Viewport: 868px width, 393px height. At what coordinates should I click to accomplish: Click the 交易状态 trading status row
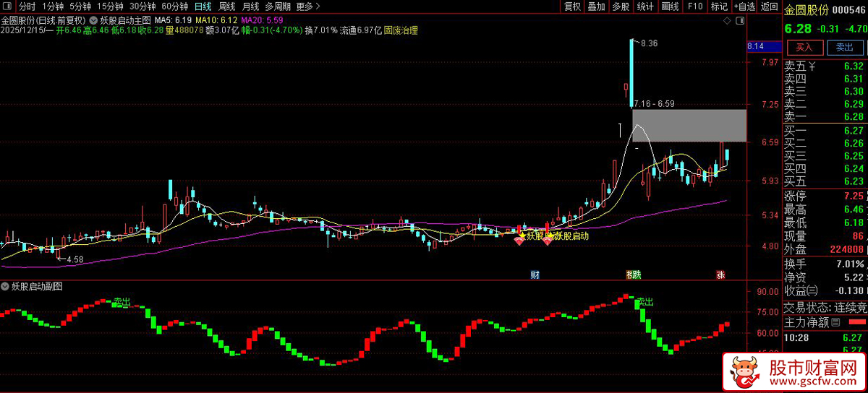click(825, 306)
